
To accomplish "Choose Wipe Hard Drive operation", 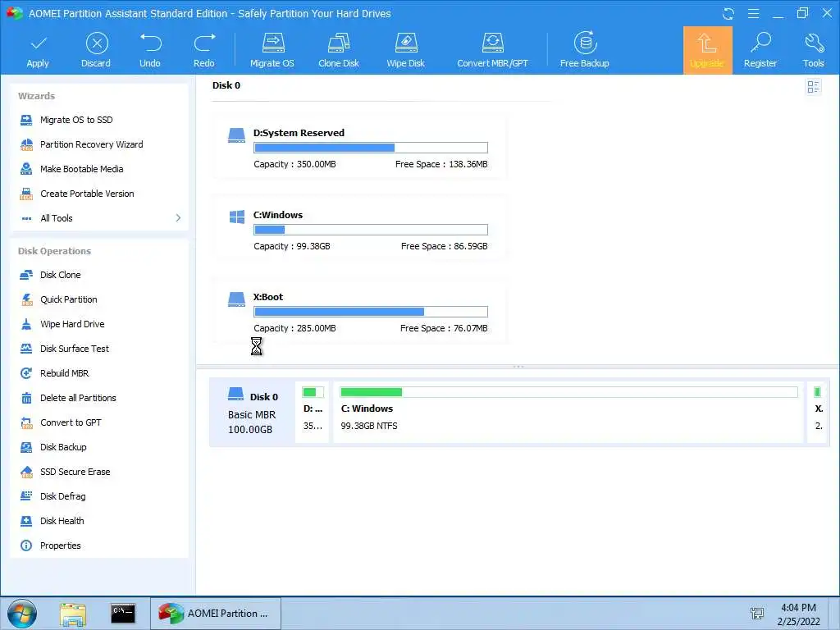I will (x=72, y=324).
